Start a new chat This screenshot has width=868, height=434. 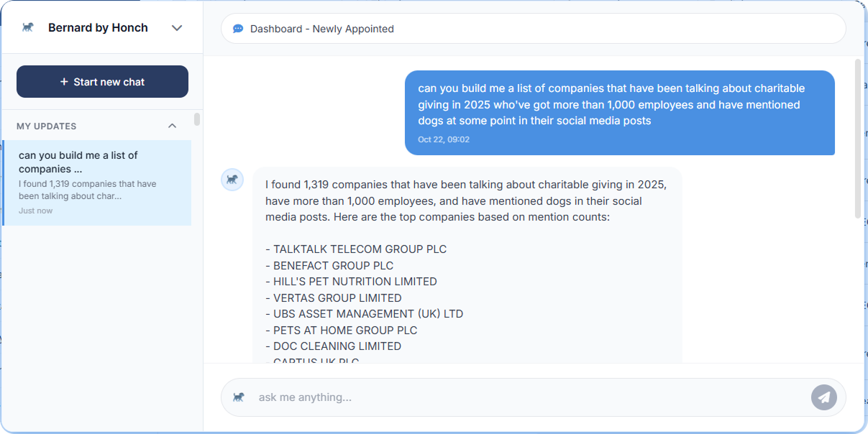tap(102, 82)
